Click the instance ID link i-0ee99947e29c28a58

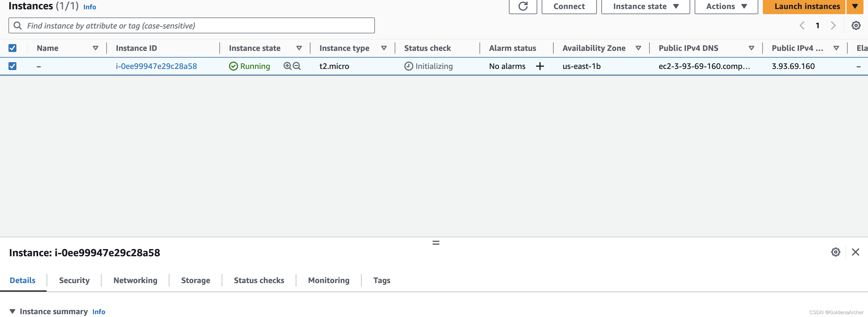(156, 66)
